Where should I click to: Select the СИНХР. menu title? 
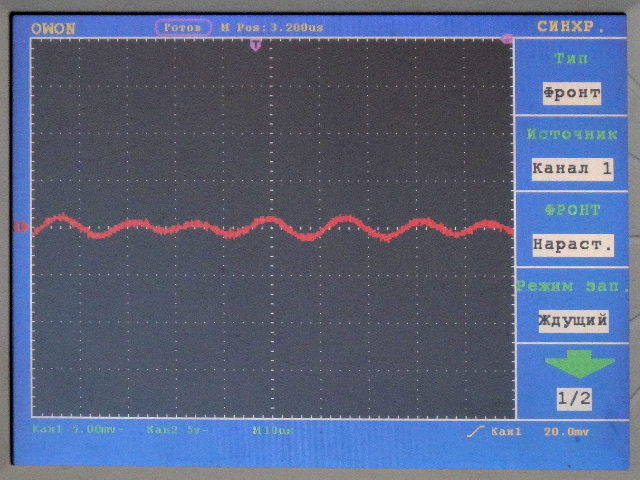571,28
